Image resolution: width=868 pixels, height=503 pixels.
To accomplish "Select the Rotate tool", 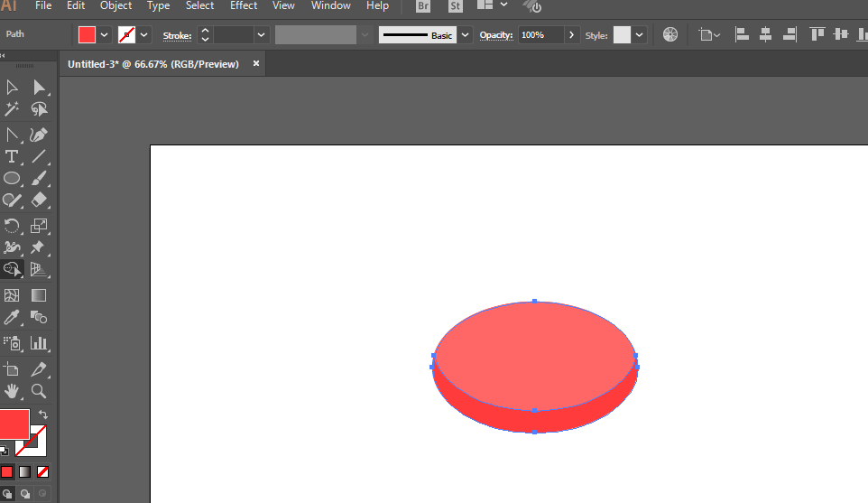I will coord(12,226).
